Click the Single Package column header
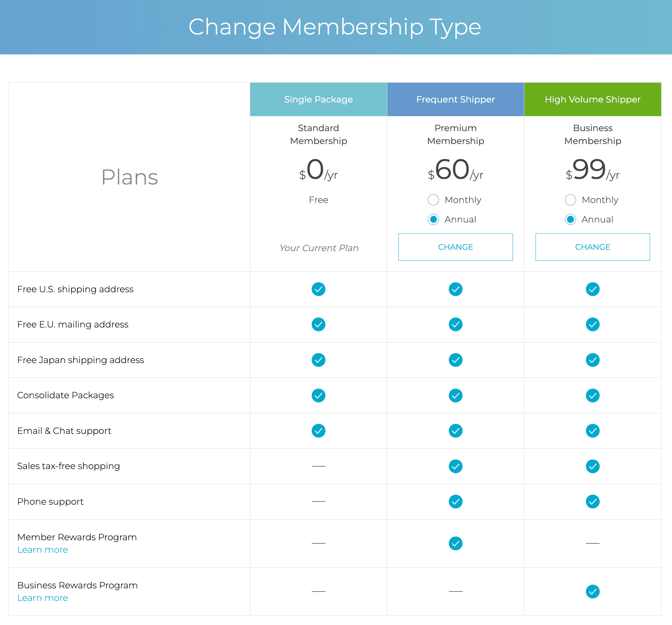 (x=318, y=99)
